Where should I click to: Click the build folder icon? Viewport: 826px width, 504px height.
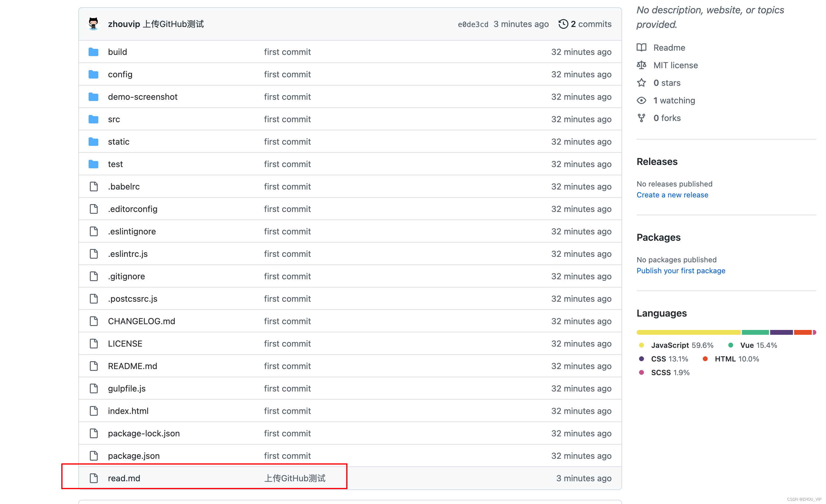point(93,52)
